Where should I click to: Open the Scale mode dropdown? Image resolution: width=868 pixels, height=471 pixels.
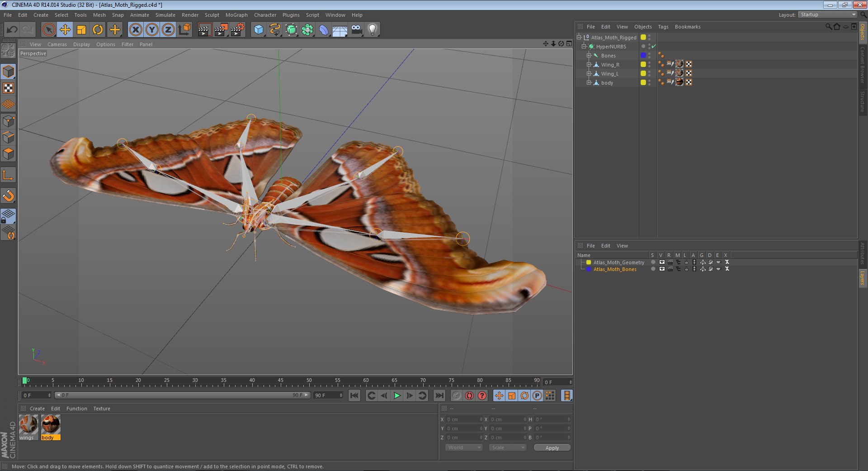click(508, 447)
